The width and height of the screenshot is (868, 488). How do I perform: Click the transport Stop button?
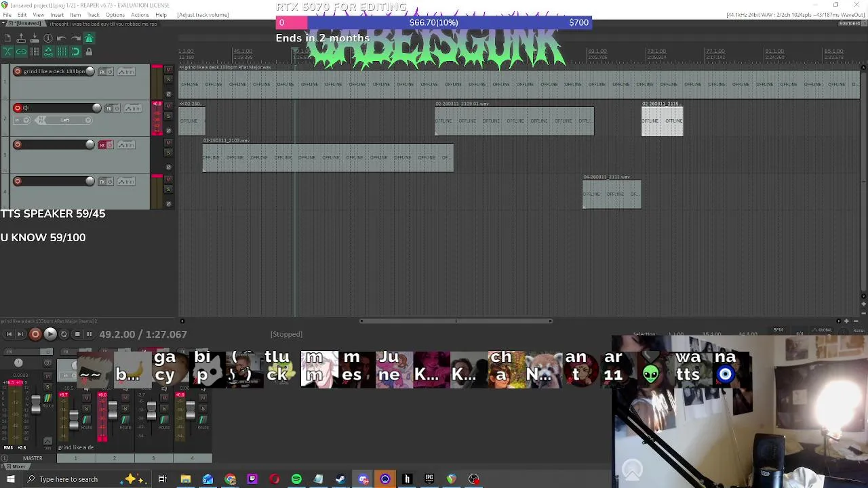pyautogui.click(x=77, y=334)
